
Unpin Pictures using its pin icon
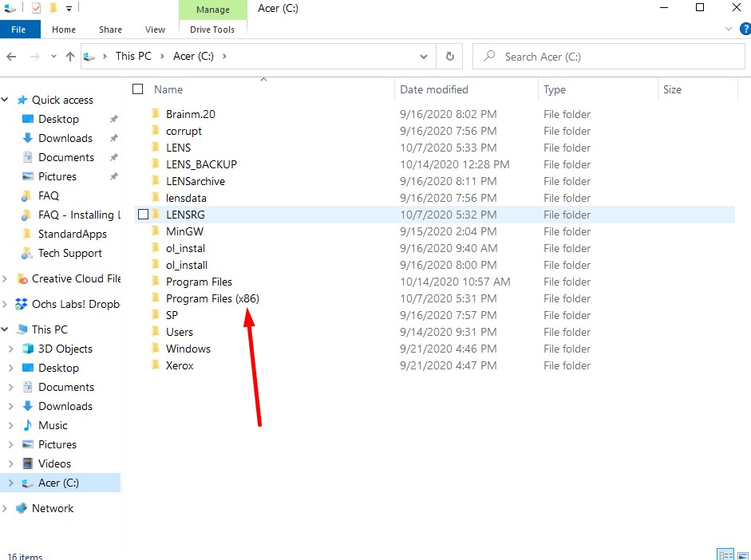pos(113,176)
